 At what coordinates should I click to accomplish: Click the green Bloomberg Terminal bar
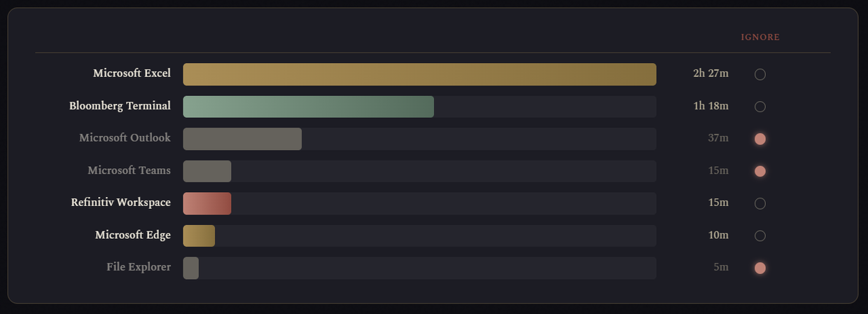click(309, 107)
